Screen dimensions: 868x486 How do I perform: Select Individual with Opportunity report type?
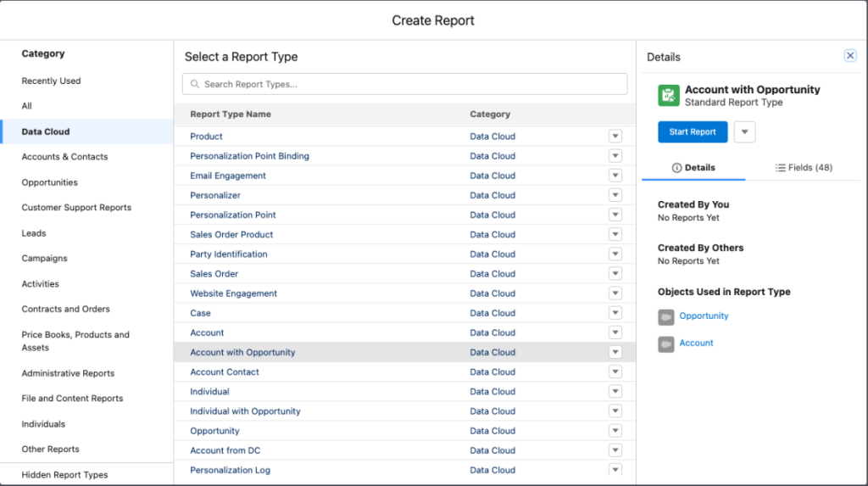[x=245, y=411]
